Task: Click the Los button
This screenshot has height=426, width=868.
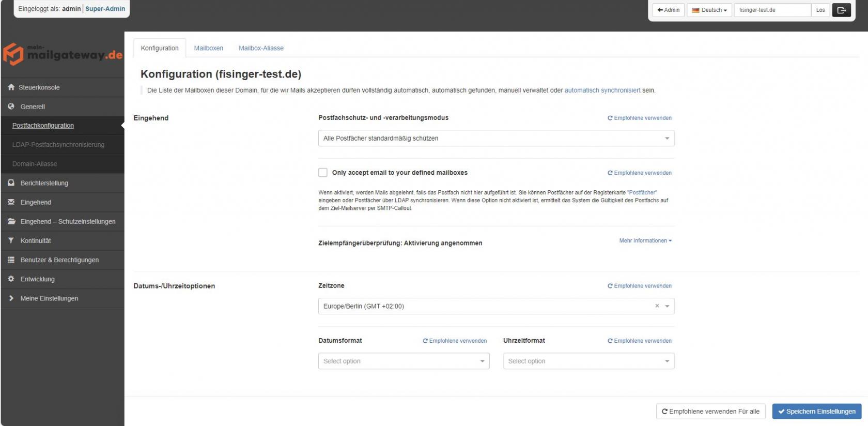Action: point(820,10)
